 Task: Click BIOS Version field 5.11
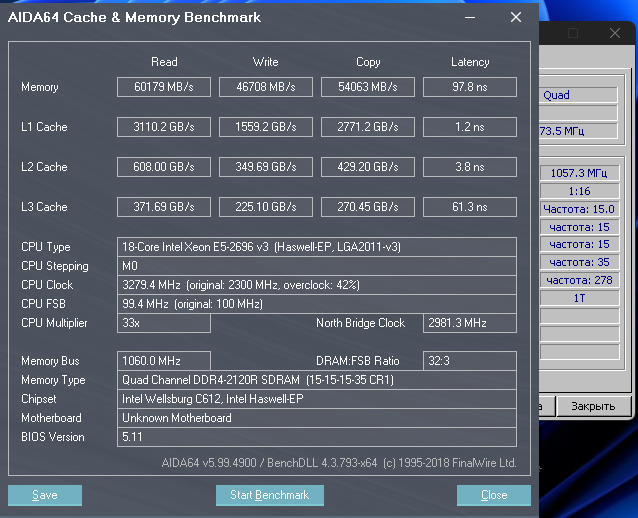click(x=317, y=437)
